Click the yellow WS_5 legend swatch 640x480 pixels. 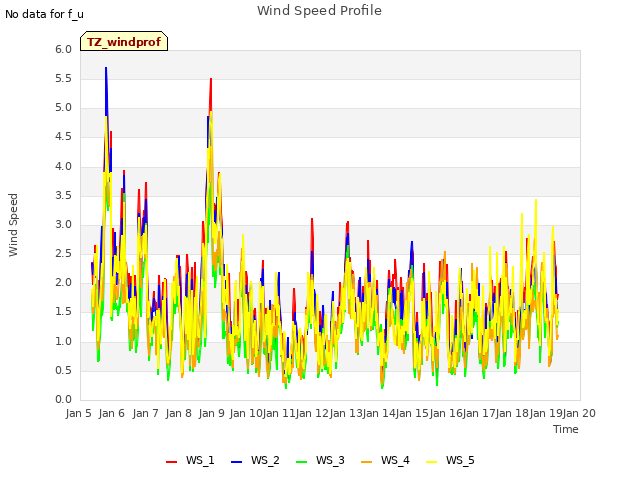pyautogui.click(x=431, y=461)
